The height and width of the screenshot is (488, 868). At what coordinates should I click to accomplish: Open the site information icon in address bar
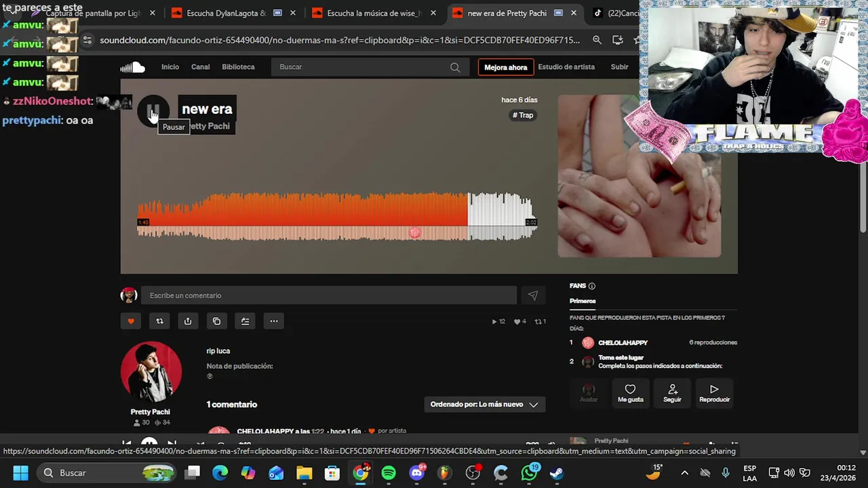[x=87, y=40]
